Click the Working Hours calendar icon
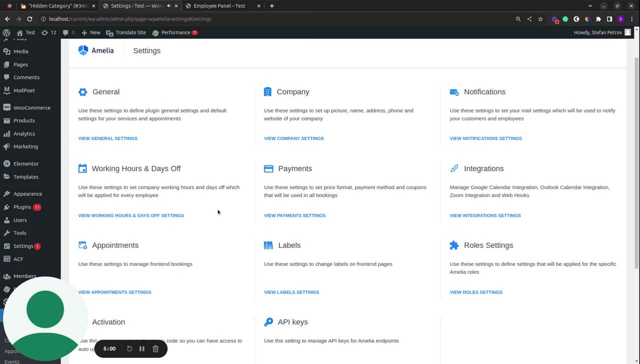The width and height of the screenshot is (640, 364). 82,168
